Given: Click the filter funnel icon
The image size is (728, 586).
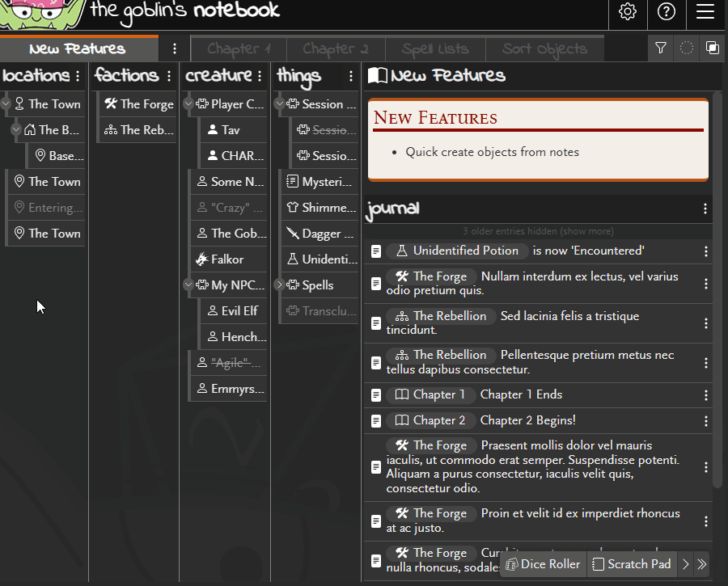Looking at the screenshot, I should coord(661,48).
